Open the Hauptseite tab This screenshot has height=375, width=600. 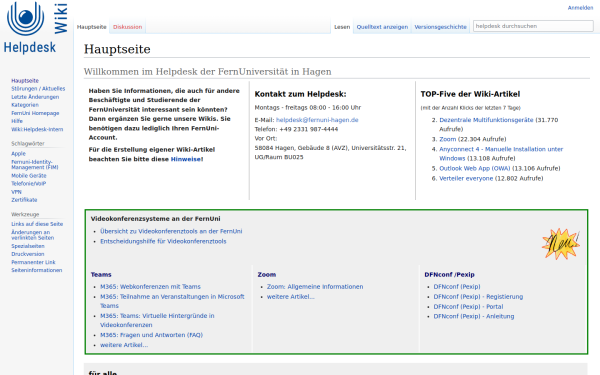pos(91,27)
